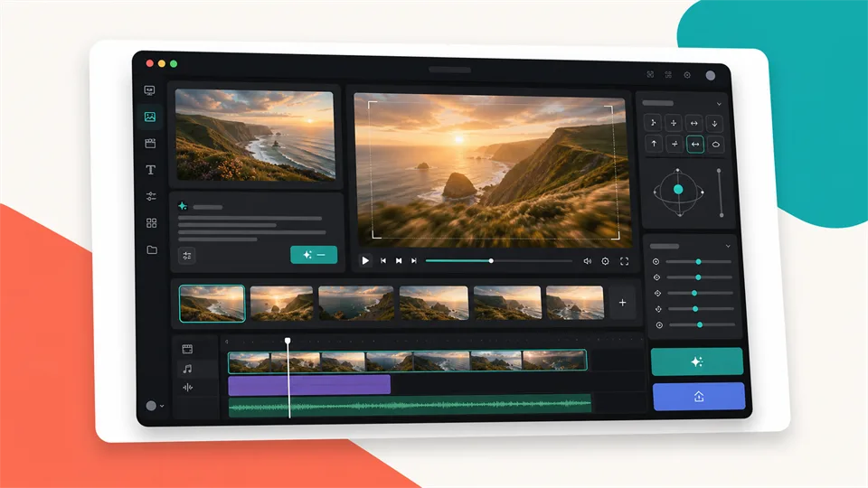Click the fullscreen icon under the preview
Screen dimensions: 868x488
click(624, 261)
